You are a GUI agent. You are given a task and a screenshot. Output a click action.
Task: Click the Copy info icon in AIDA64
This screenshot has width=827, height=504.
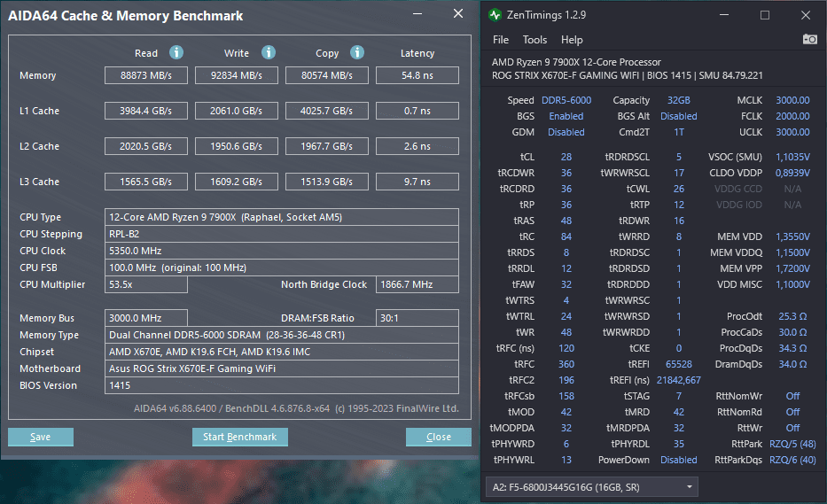point(357,52)
